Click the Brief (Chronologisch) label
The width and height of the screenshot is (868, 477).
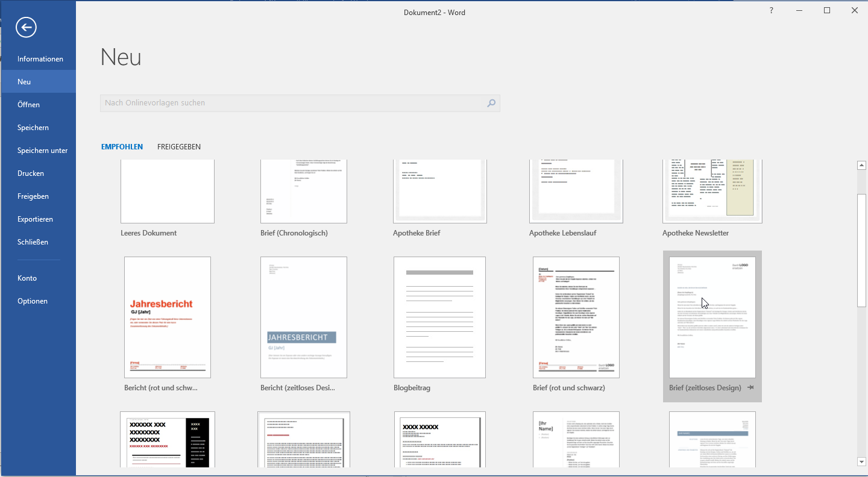pyautogui.click(x=294, y=233)
